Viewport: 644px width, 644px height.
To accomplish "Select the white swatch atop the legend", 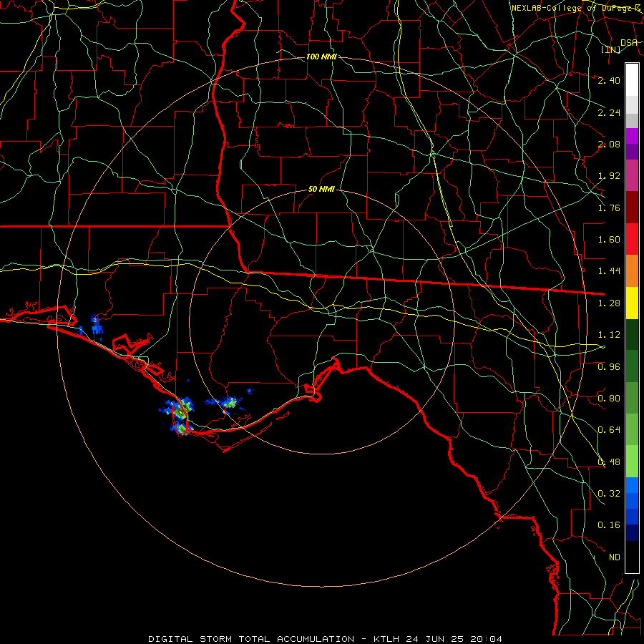I will pyautogui.click(x=632, y=80).
